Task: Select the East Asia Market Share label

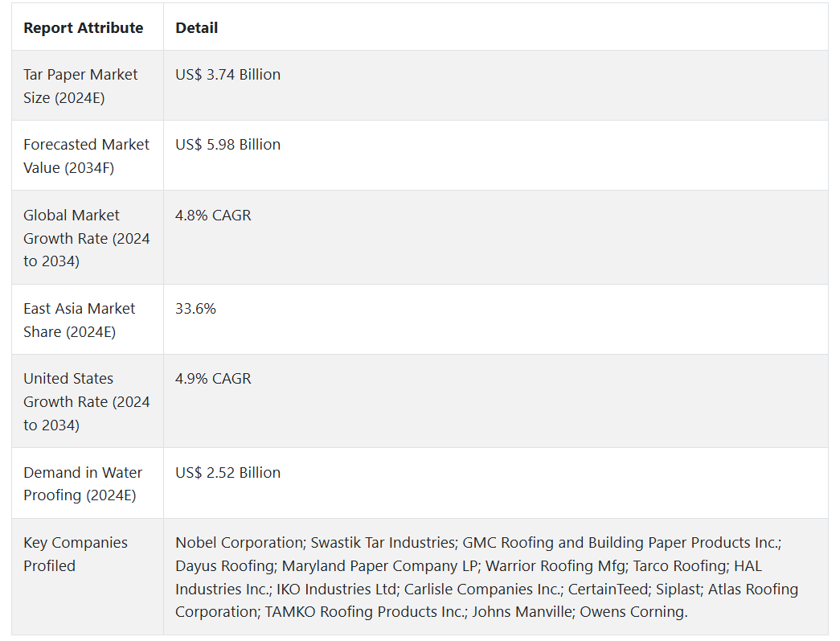Action: [x=80, y=320]
